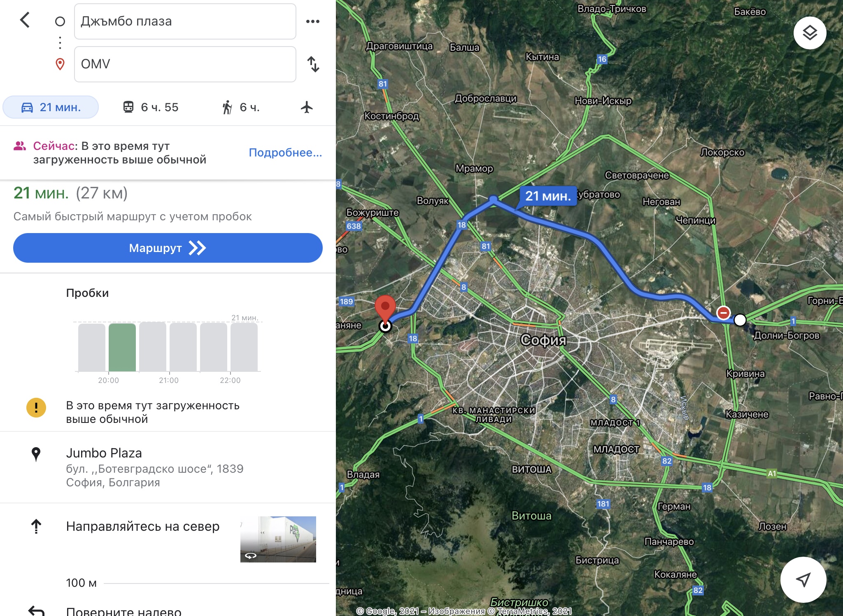Expand the Поверните налево direction step
The image size is (843, 616).
pyautogui.click(x=123, y=611)
